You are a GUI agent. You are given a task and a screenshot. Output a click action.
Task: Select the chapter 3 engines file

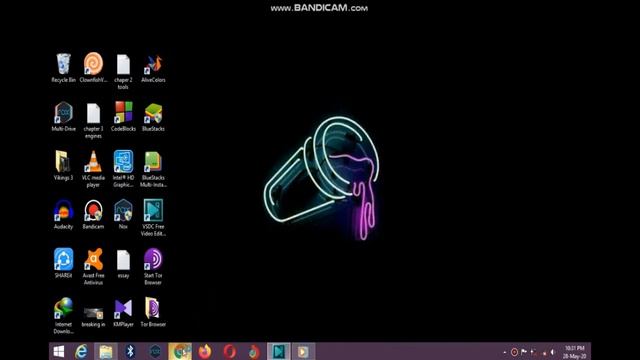93,120
